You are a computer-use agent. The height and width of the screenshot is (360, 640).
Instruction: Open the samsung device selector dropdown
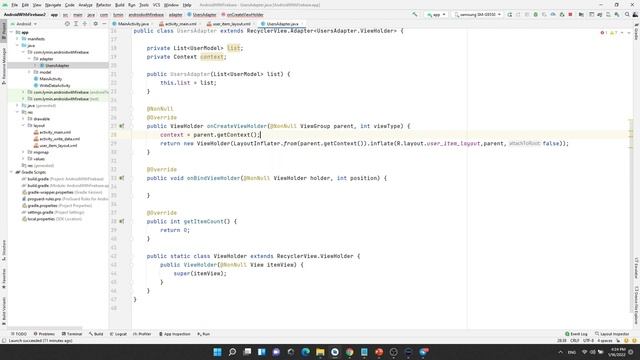(x=478, y=14)
